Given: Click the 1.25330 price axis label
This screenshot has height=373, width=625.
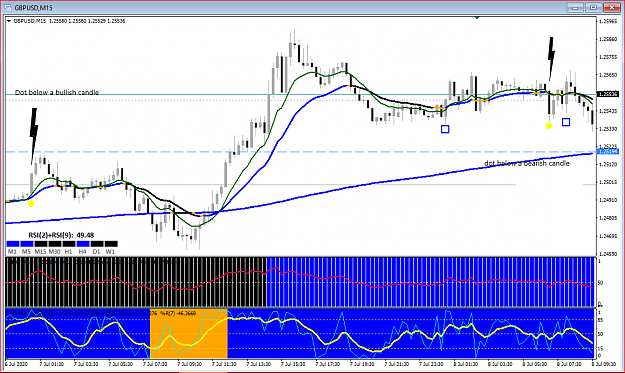Looking at the screenshot, I should [608, 129].
